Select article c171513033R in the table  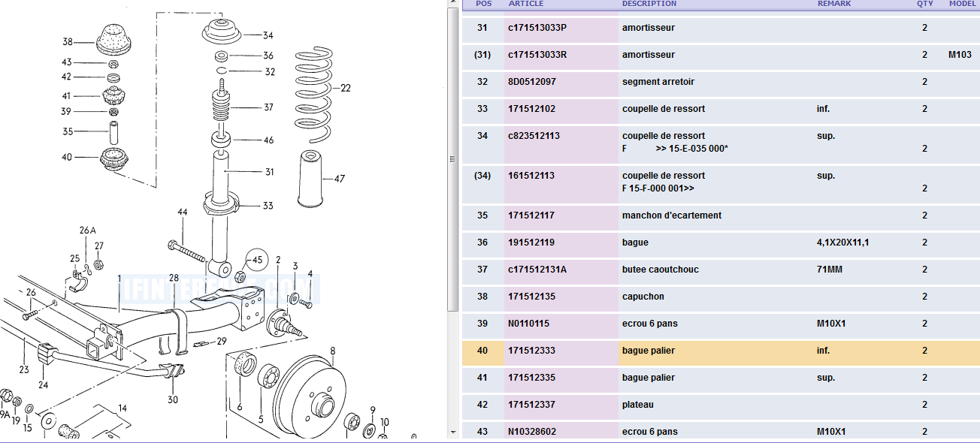click(x=537, y=55)
